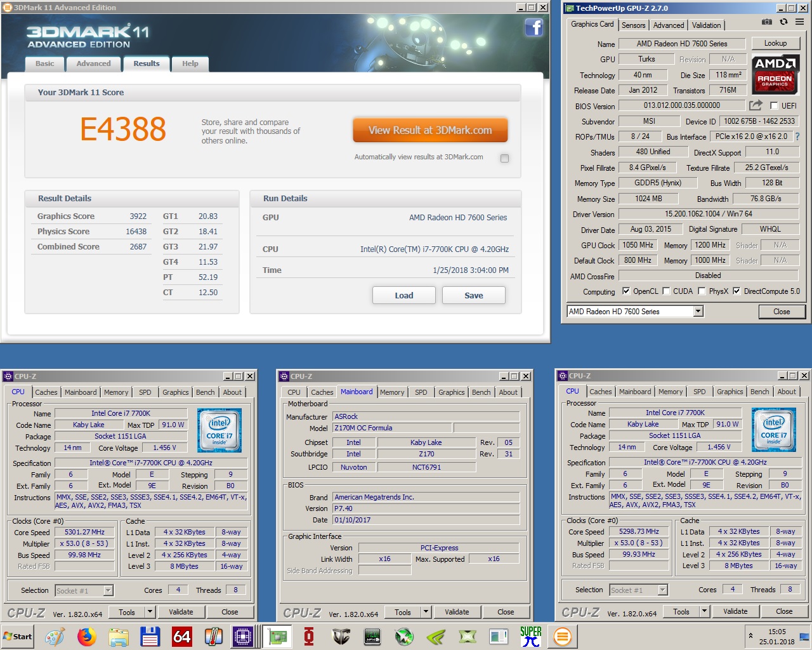Switch to the Basic tab in 3DMark 11
Viewport: 812px width, 650px height.
(44, 63)
